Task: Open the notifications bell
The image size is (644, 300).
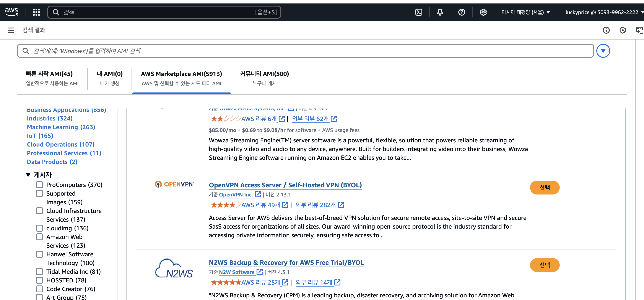Action: [440, 12]
